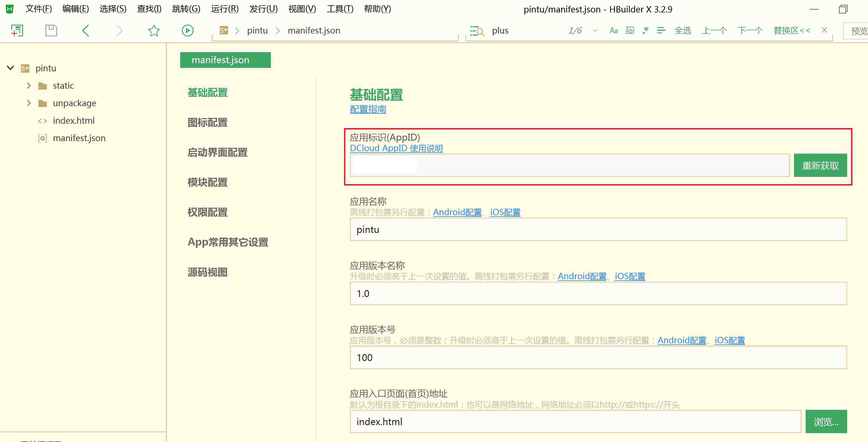Click the selection lines search icon
Screen dimensions: 868x442
[x=661, y=31]
